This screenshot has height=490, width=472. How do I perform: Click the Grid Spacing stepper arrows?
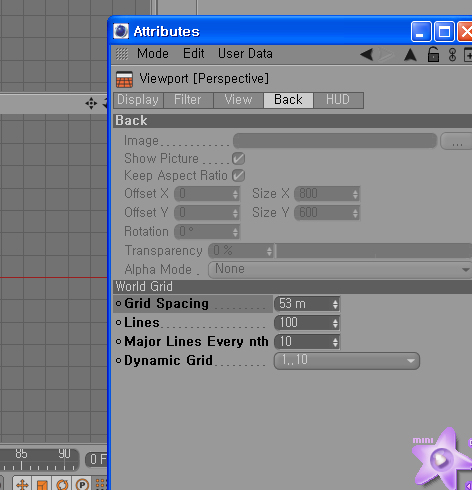(335, 304)
